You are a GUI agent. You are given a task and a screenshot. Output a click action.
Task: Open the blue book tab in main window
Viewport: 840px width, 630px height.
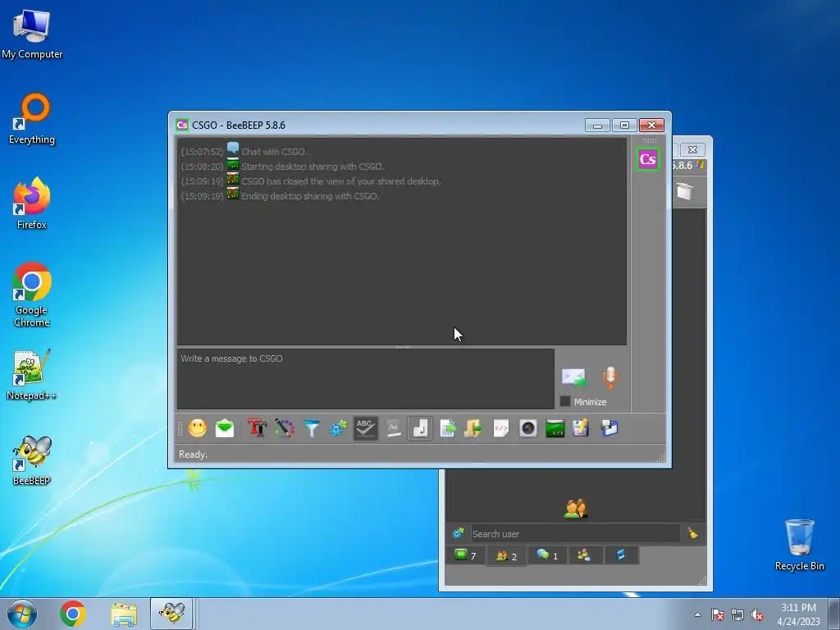click(x=620, y=555)
